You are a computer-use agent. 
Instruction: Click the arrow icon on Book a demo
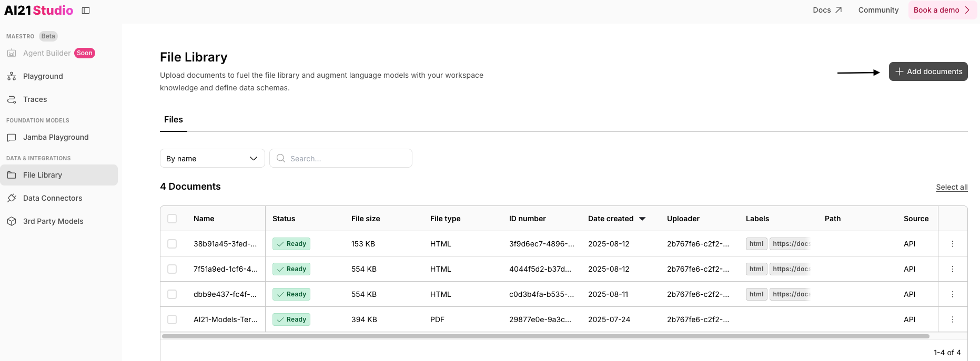(x=967, y=10)
